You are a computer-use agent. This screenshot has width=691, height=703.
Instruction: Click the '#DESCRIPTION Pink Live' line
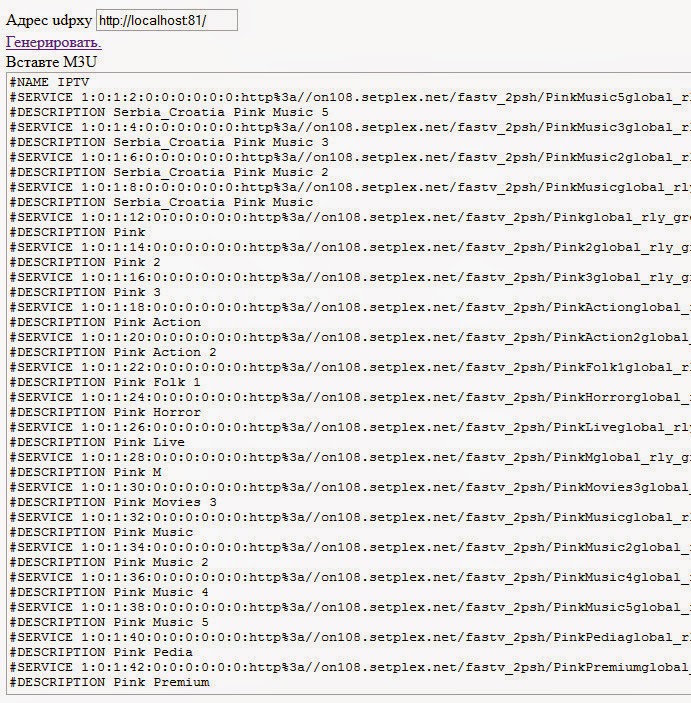(97, 443)
